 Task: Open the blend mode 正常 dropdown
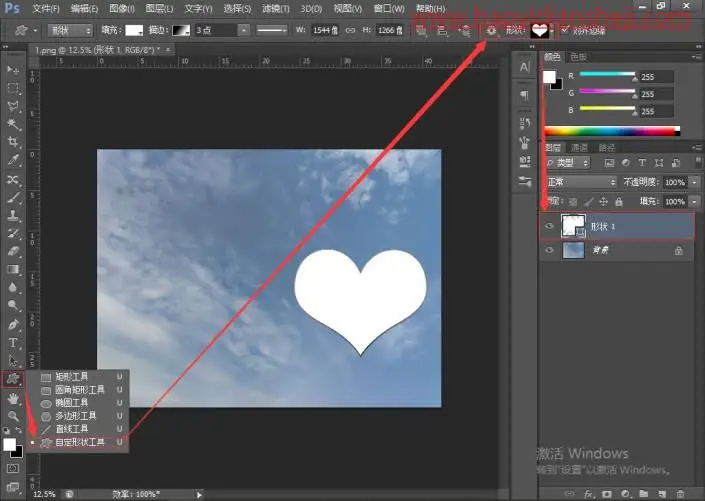(x=581, y=182)
